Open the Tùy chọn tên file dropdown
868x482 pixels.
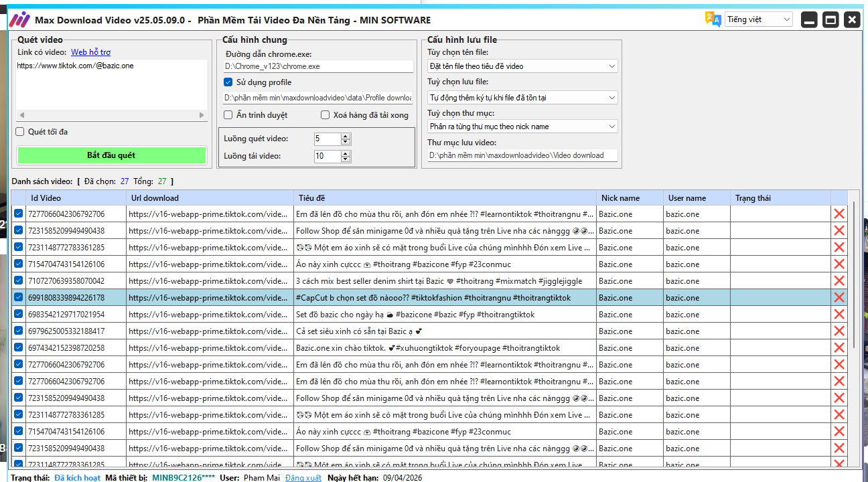(522, 66)
